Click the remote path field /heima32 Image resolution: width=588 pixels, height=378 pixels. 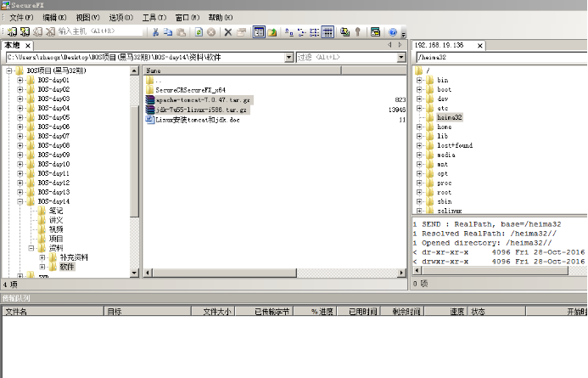(501, 57)
